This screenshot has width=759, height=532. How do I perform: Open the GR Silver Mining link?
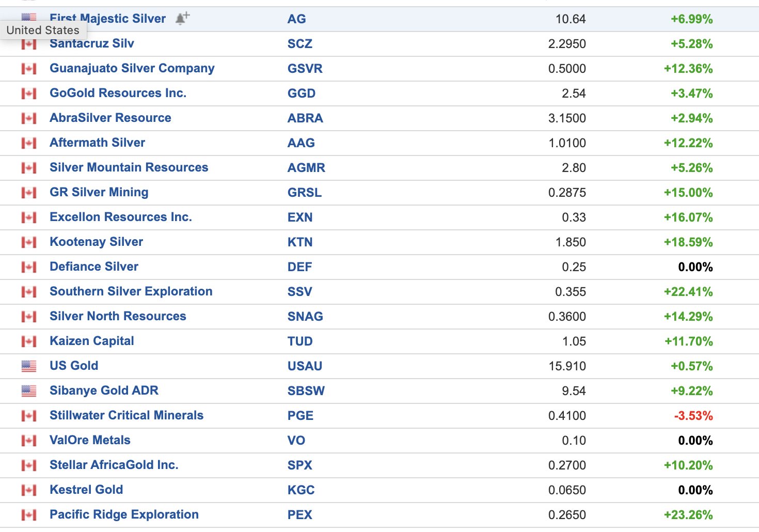tap(99, 192)
